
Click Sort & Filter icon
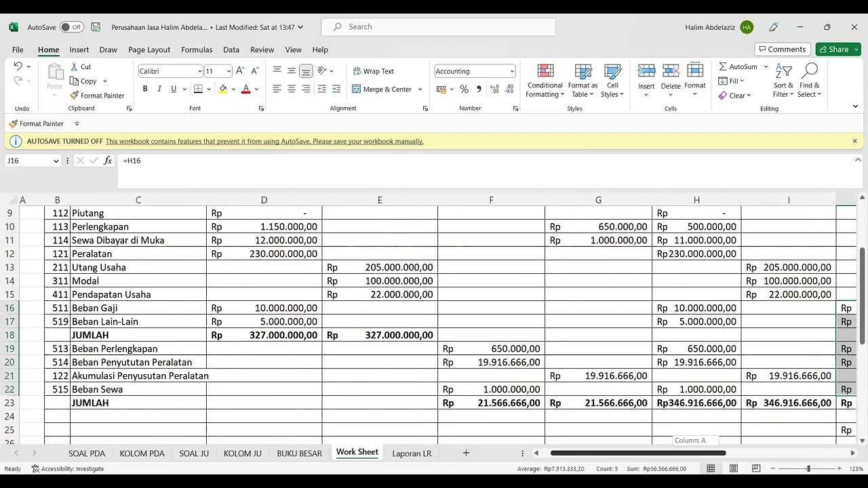783,71
